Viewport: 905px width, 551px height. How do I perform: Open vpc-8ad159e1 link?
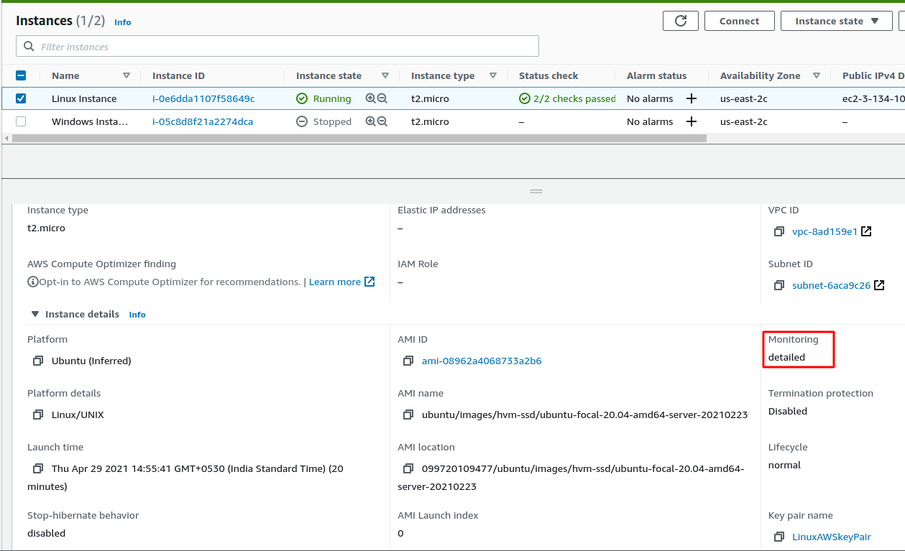point(824,231)
